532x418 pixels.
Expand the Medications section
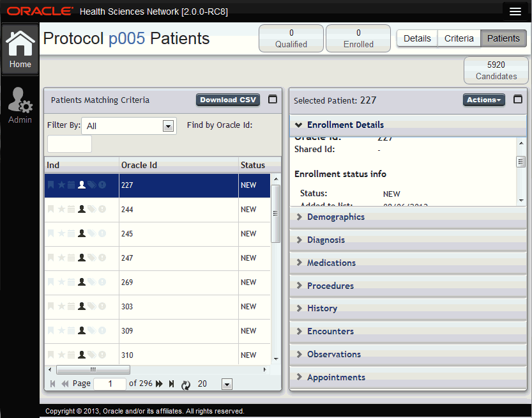click(408, 263)
